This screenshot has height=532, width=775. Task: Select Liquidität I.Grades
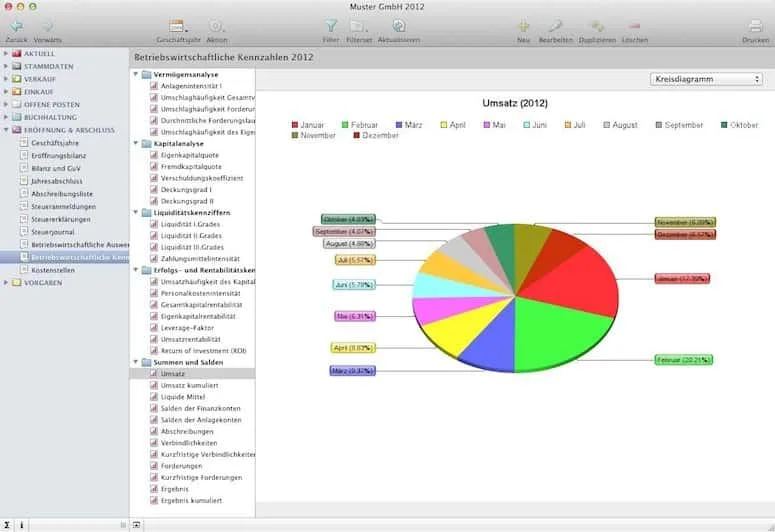coord(190,224)
